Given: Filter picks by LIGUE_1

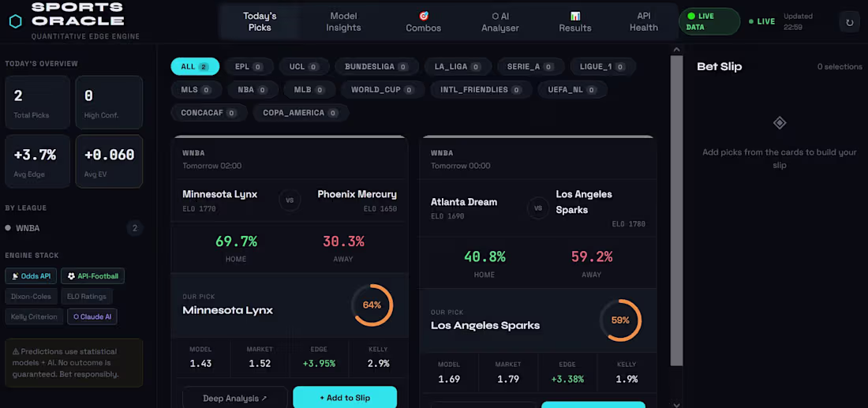Looking at the screenshot, I should pos(603,66).
